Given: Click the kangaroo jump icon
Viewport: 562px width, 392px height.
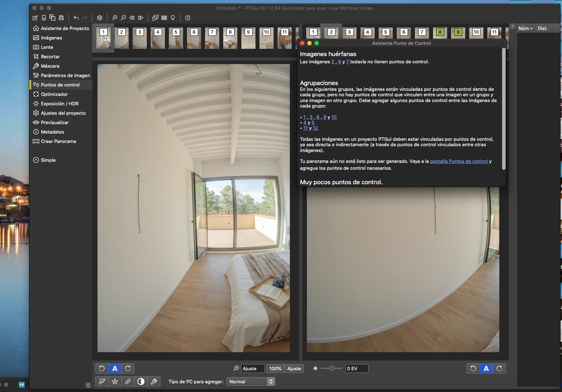Looking at the screenshot, I should (x=102, y=382).
